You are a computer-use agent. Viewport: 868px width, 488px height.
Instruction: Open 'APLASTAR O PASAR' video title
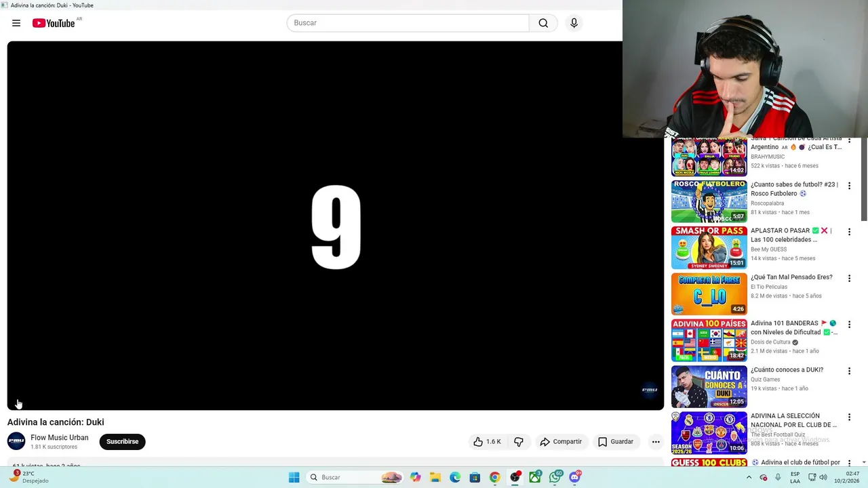pos(791,235)
